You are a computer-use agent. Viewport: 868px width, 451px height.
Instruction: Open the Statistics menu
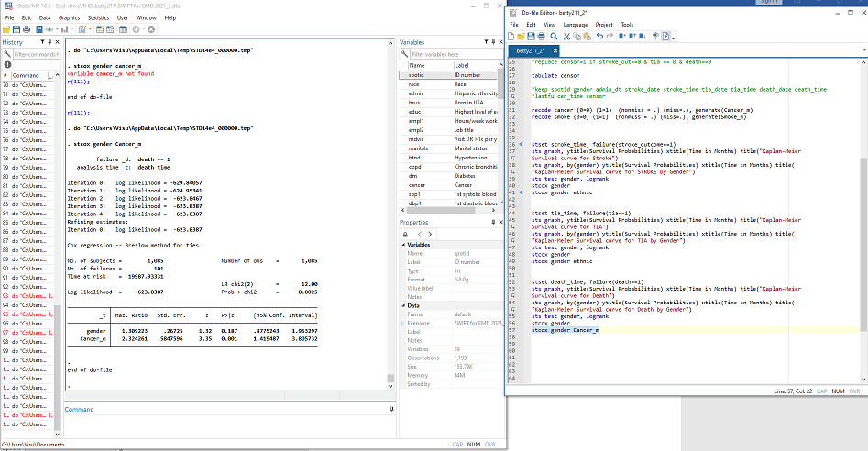[96, 17]
